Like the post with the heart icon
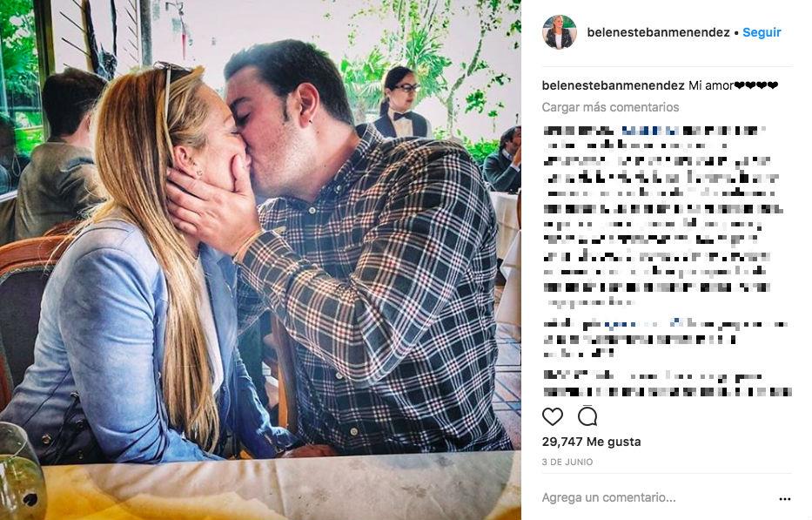The image size is (812, 520). (x=552, y=416)
